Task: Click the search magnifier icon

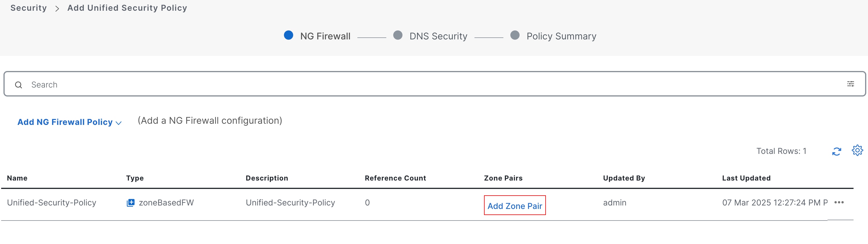Action: (19, 85)
